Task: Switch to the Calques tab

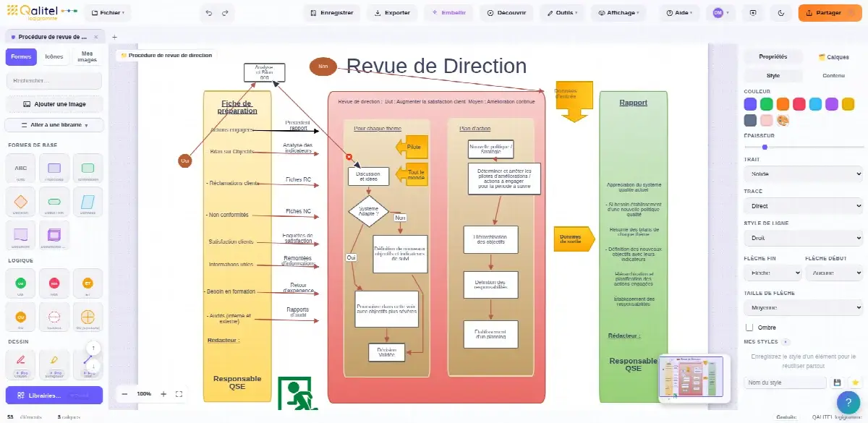Action: pyautogui.click(x=833, y=56)
